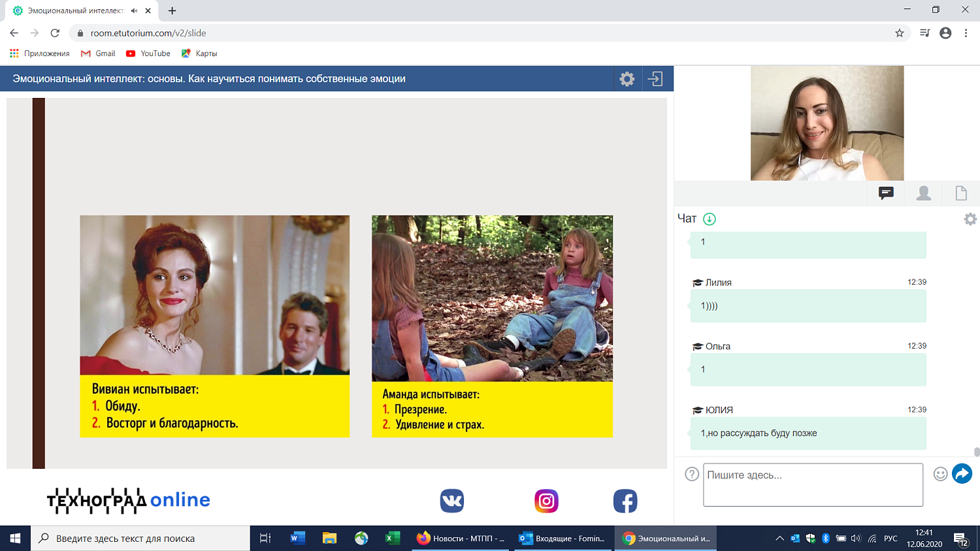Click the address bar URL field
The width and height of the screenshot is (980, 551).
(483, 33)
